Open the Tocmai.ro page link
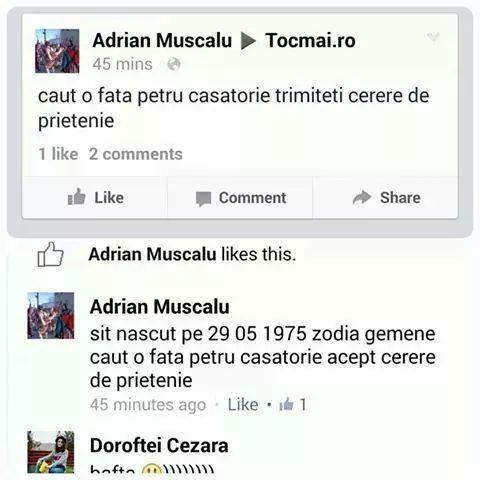 pyautogui.click(x=310, y=41)
